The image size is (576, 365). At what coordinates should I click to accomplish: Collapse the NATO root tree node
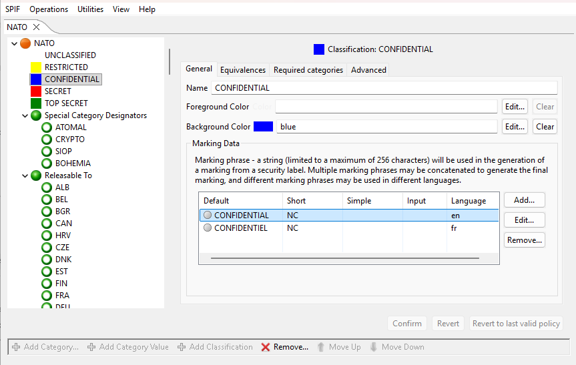click(14, 44)
